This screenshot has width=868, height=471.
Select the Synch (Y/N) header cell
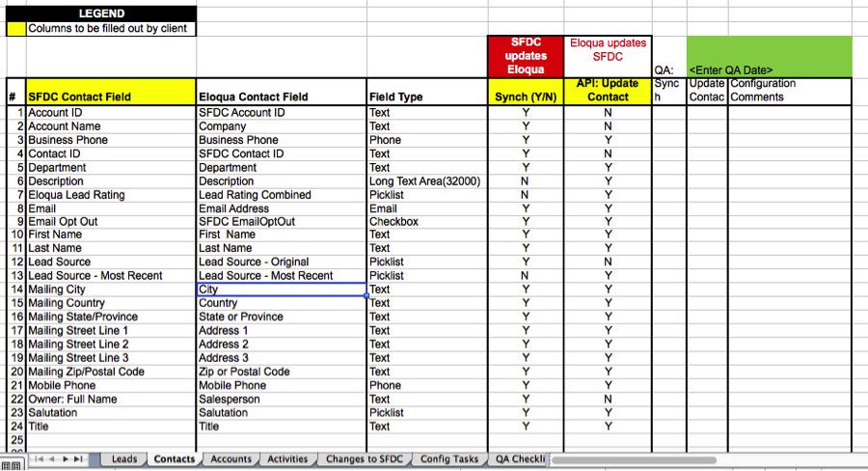click(x=526, y=92)
